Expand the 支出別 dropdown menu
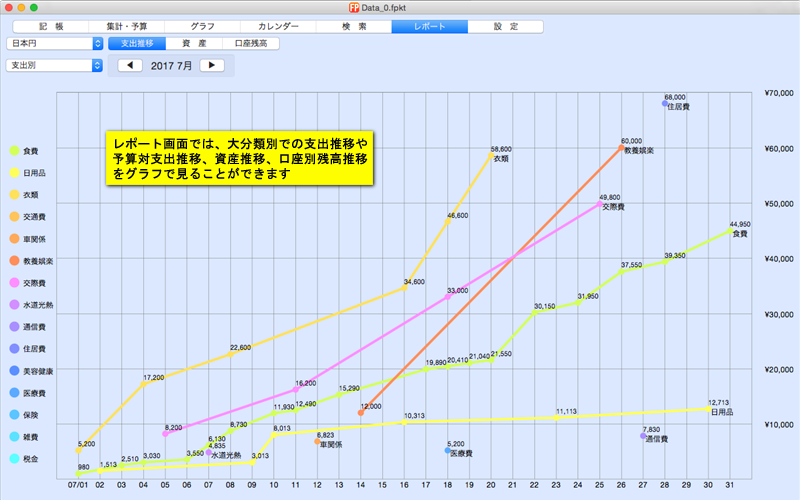 54,65
